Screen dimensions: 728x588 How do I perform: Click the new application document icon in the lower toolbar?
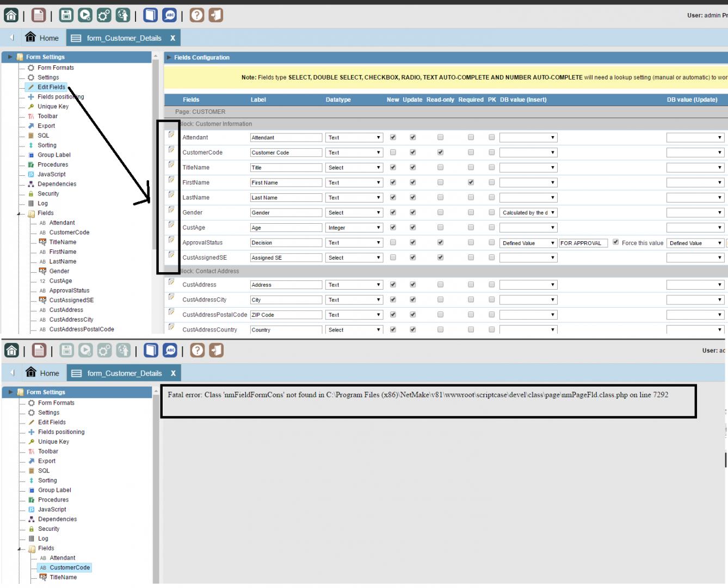pos(39,350)
